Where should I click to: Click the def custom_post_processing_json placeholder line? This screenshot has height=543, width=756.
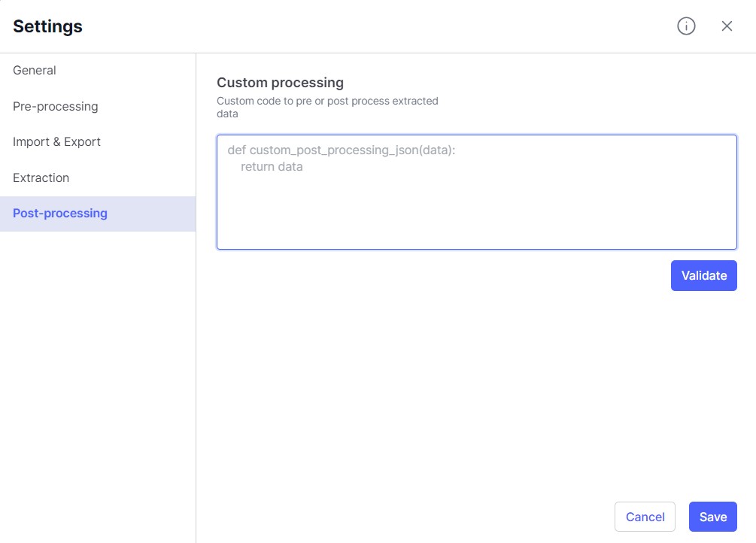pyautogui.click(x=342, y=150)
